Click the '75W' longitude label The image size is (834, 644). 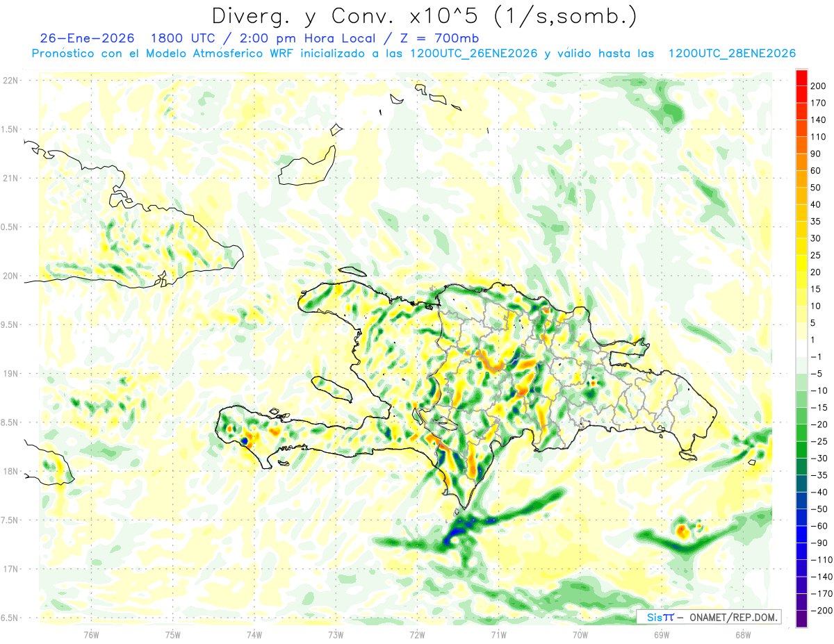click(x=173, y=634)
